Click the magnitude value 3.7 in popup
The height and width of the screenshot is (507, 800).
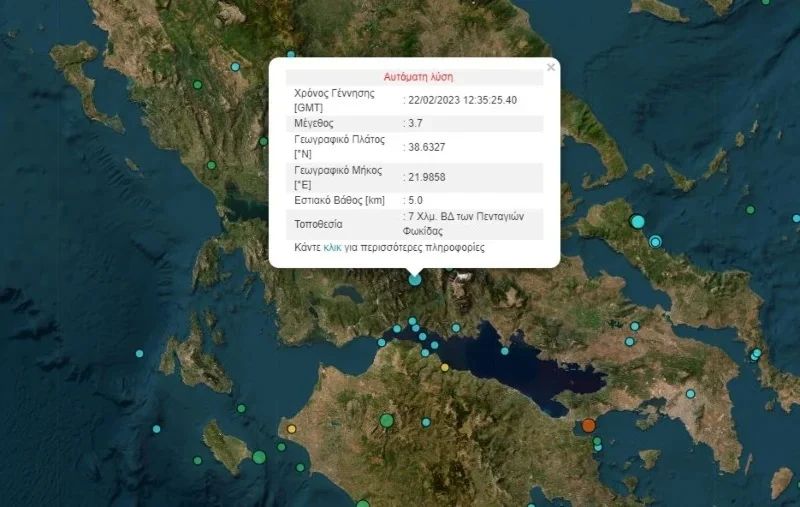414,123
